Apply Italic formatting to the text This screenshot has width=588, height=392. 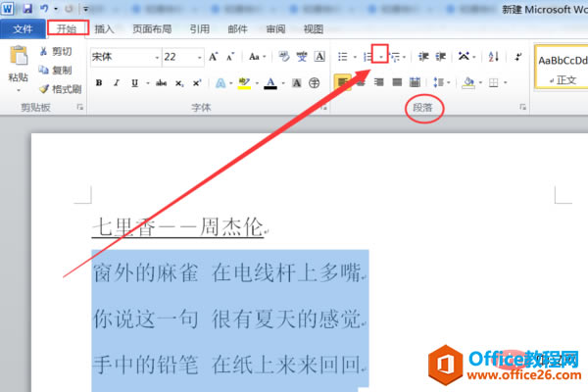pyautogui.click(x=117, y=83)
